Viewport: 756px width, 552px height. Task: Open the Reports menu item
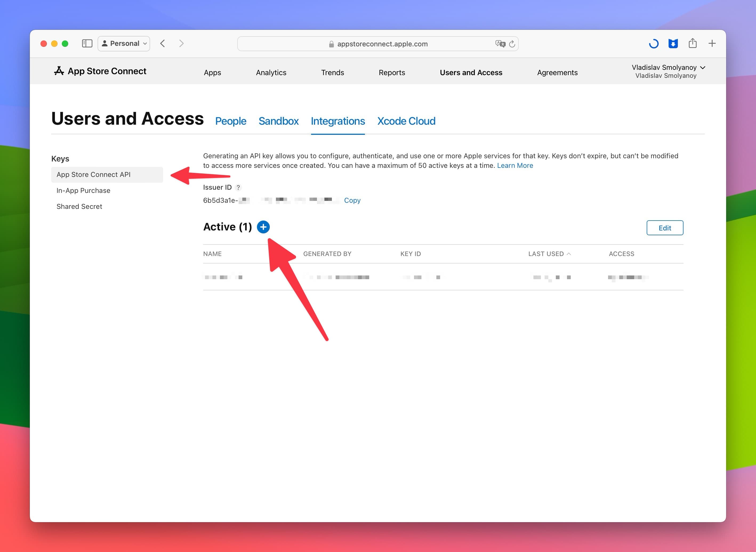click(392, 72)
